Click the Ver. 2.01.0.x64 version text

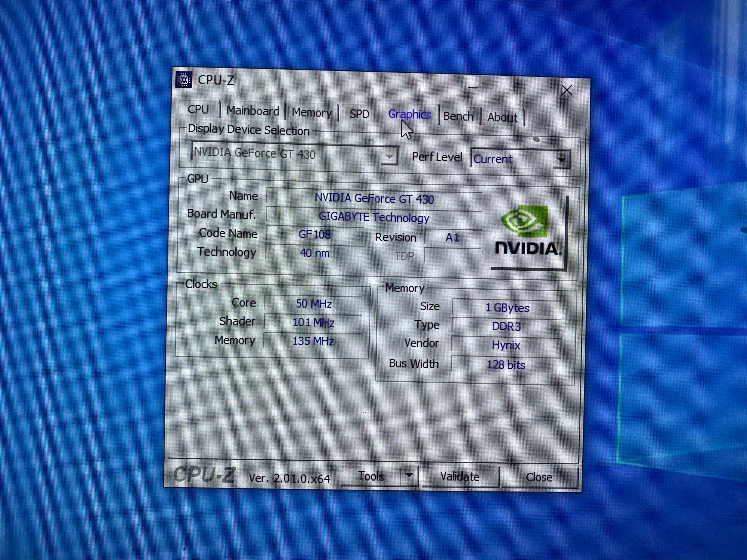289,478
